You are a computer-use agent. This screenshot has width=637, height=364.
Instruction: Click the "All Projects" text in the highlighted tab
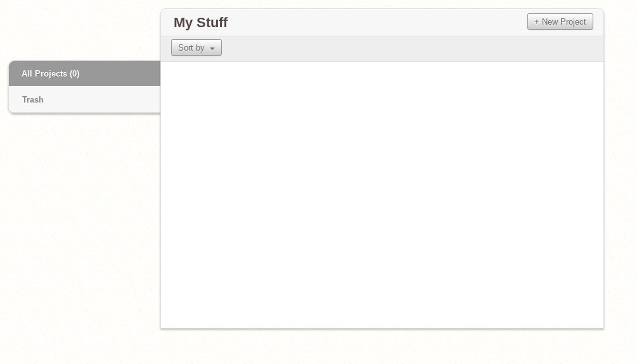click(44, 73)
